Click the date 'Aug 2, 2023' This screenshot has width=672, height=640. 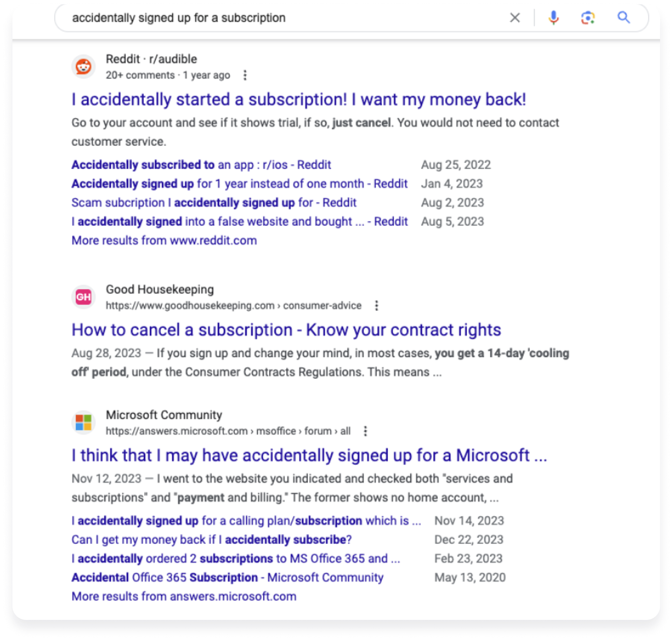(452, 202)
